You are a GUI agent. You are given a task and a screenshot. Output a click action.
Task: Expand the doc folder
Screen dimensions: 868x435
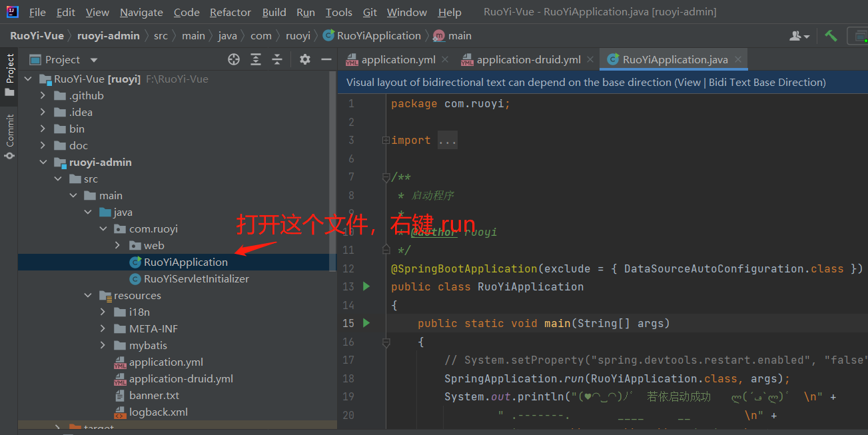click(x=43, y=145)
